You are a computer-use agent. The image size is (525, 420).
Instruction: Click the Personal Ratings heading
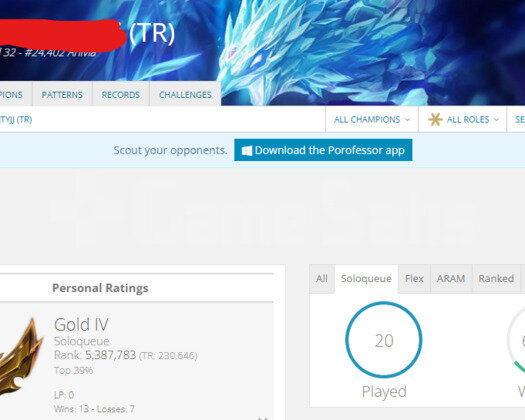click(x=100, y=288)
